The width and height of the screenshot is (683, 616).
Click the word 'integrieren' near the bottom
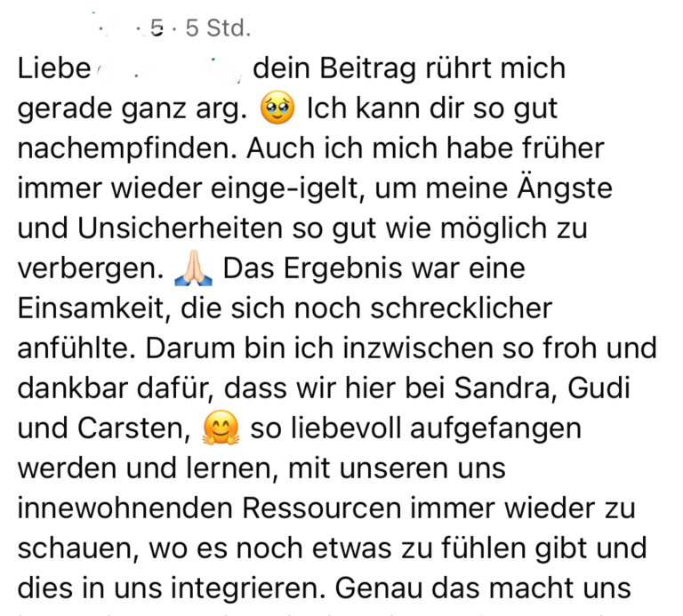[x=246, y=588]
